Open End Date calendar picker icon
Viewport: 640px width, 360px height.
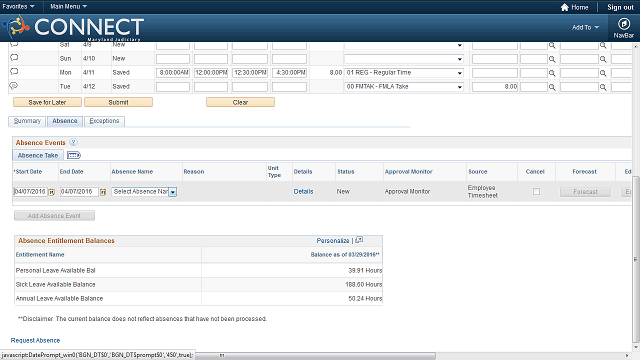pyautogui.click(x=103, y=192)
